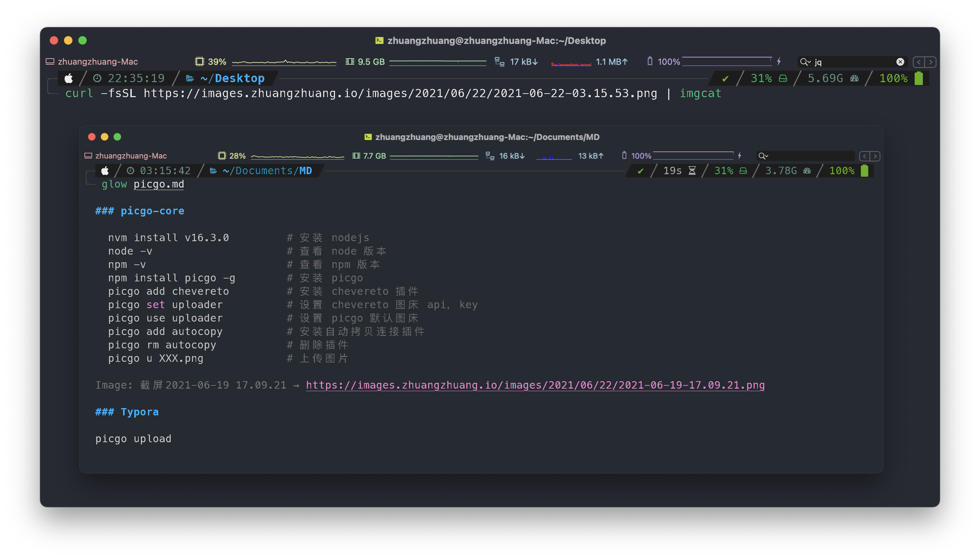Click the charging bolt icon in inner status bar
Image resolution: width=980 pixels, height=560 pixels.
tap(739, 155)
